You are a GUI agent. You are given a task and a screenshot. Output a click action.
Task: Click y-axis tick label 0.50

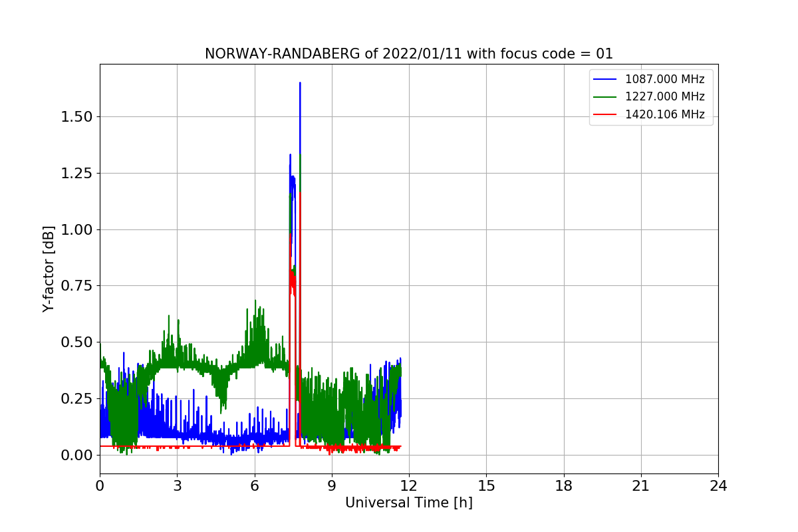click(x=76, y=342)
